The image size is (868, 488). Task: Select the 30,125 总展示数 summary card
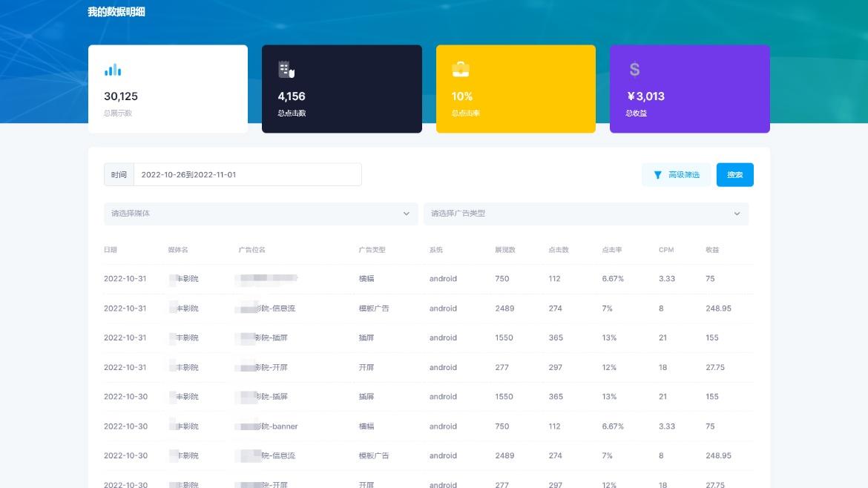pos(168,89)
